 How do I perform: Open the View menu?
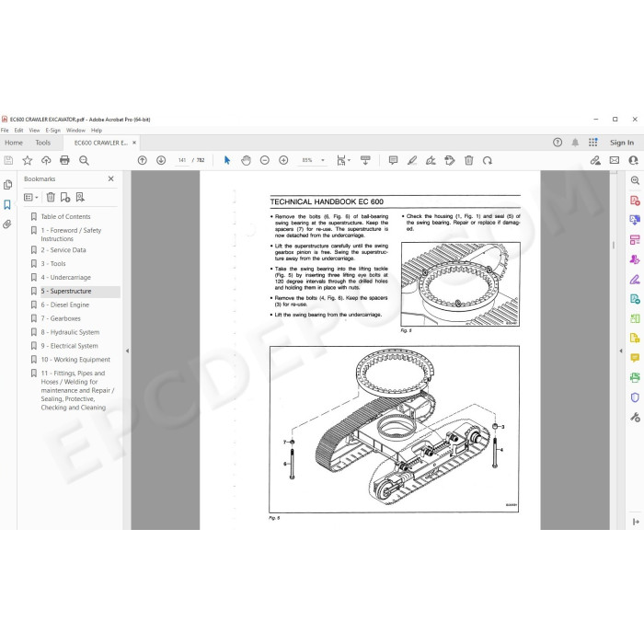click(x=35, y=131)
